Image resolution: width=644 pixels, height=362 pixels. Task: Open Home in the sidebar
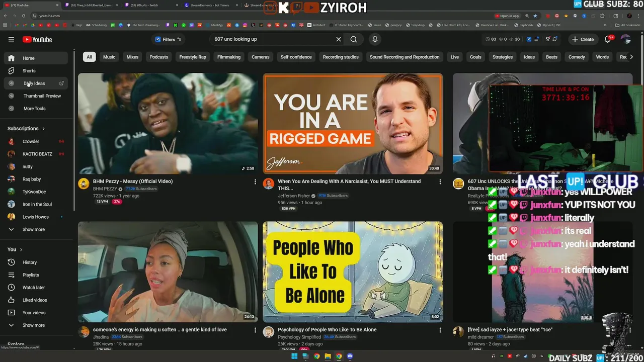[36, 58]
